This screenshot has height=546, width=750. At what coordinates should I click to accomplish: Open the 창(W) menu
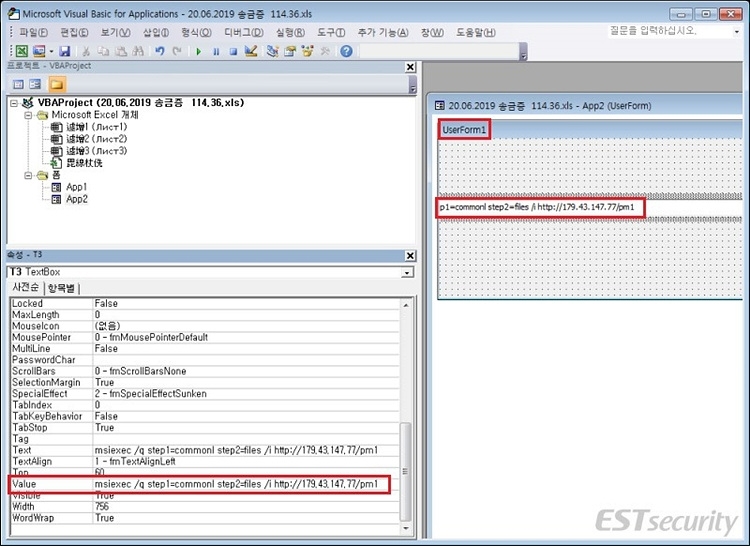tap(432, 33)
